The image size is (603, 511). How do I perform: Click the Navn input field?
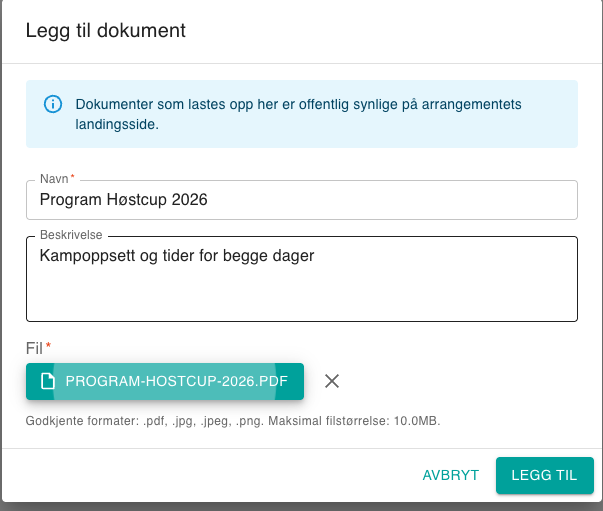click(x=302, y=200)
